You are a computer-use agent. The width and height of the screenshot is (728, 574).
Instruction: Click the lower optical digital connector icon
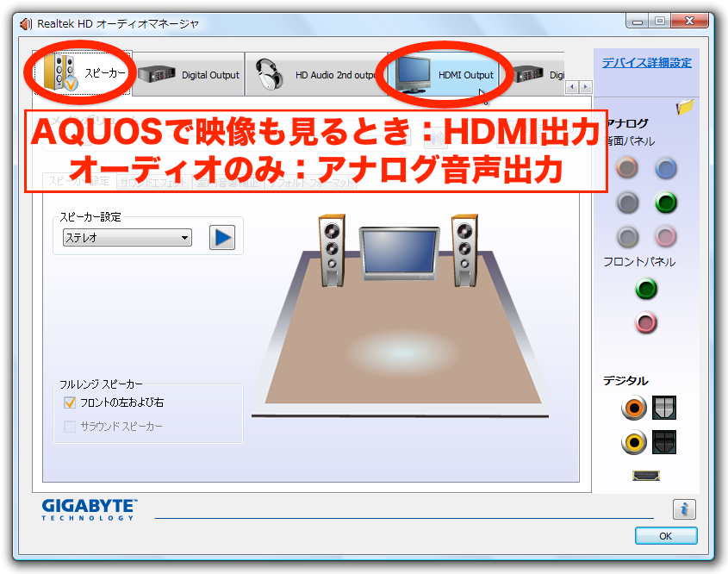click(664, 441)
